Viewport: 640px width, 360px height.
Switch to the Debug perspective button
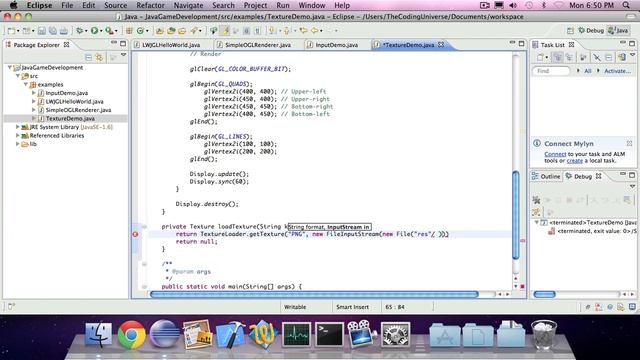point(591,31)
